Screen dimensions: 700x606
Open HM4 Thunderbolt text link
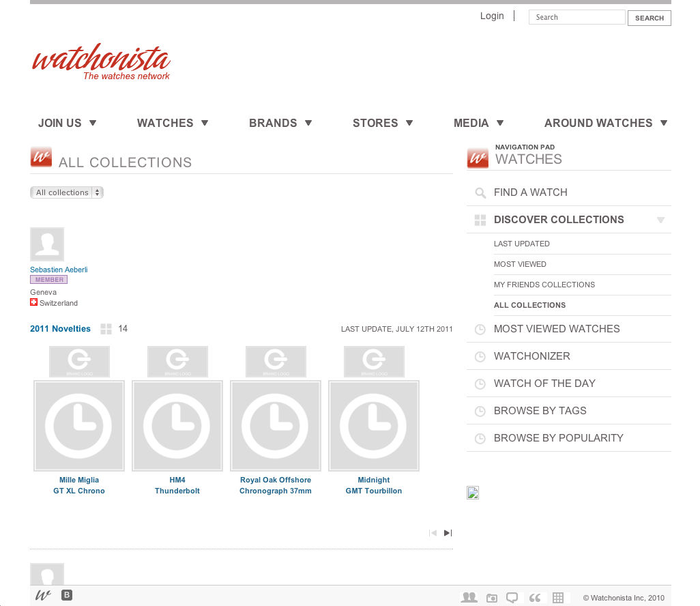(x=177, y=485)
